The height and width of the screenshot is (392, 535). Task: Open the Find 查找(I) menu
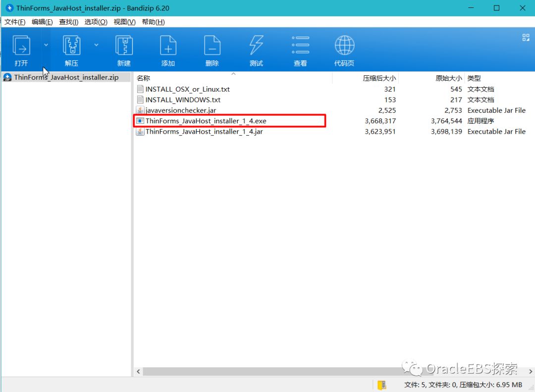[68, 22]
